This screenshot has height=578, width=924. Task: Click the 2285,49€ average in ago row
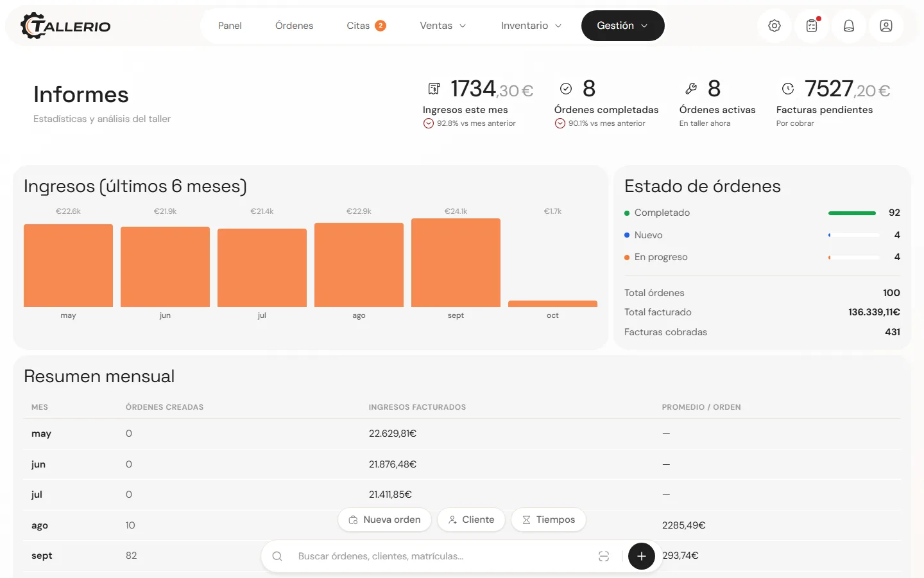tap(684, 525)
